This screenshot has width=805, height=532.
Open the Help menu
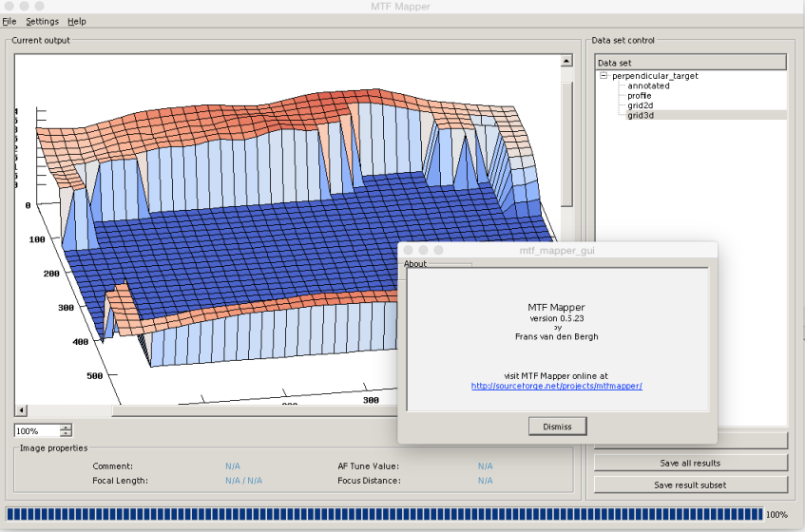pyautogui.click(x=76, y=21)
